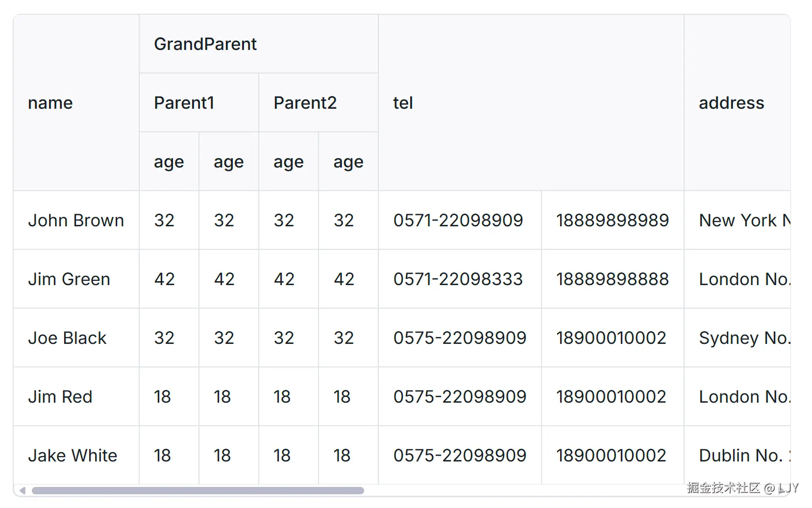Screen dimensions: 812x508
Task: Click the left scroll arrow of the horizontal scrollbar
Action: pyautogui.click(x=22, y=490)
